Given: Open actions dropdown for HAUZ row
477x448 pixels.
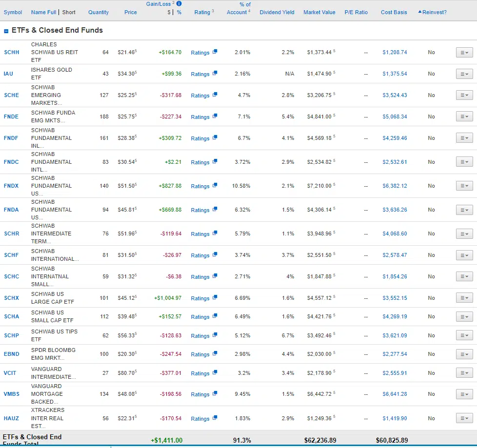Looking at the screenshot, I should (x=464, y=418).
